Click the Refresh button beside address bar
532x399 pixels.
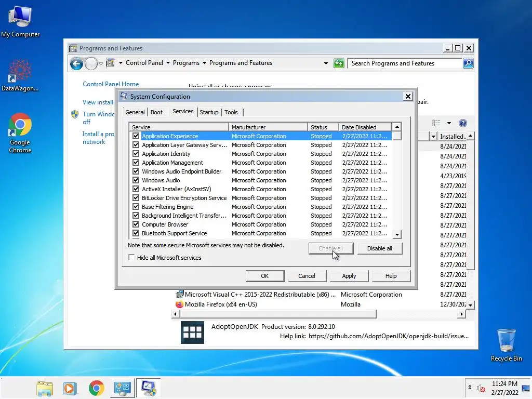click(x=339, y=63)
